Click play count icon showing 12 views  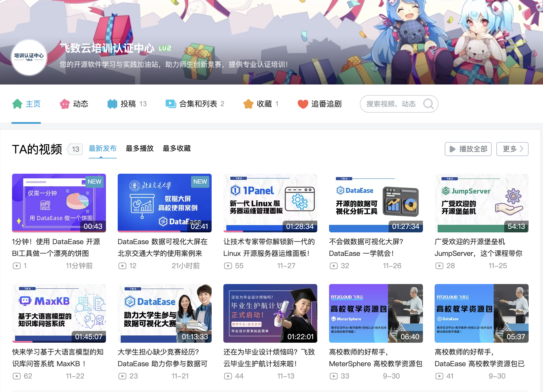coord(122,266)
